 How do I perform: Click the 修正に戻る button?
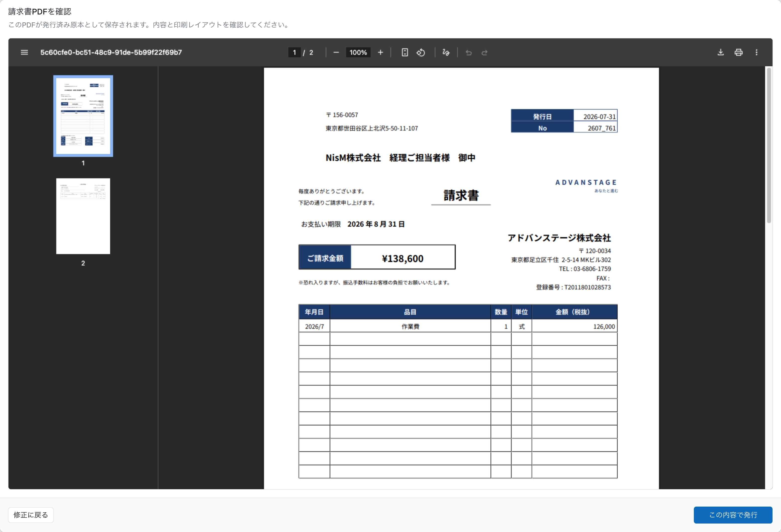click(31, 515)
